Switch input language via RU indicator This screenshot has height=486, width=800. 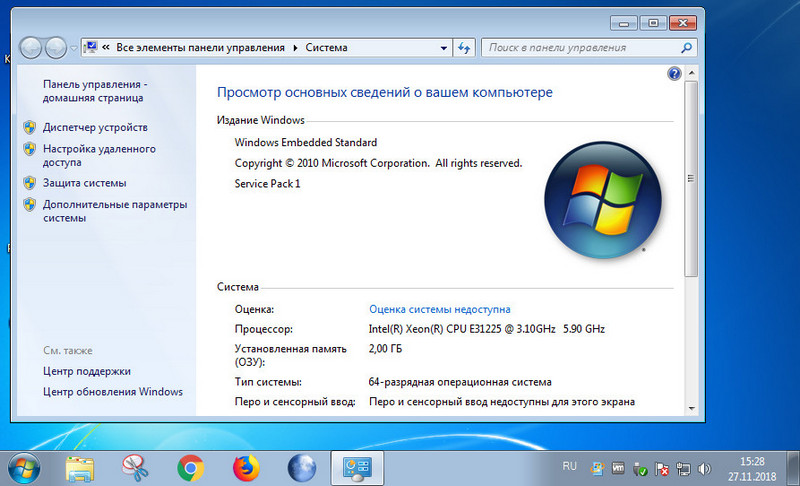[x=569, y=466]
